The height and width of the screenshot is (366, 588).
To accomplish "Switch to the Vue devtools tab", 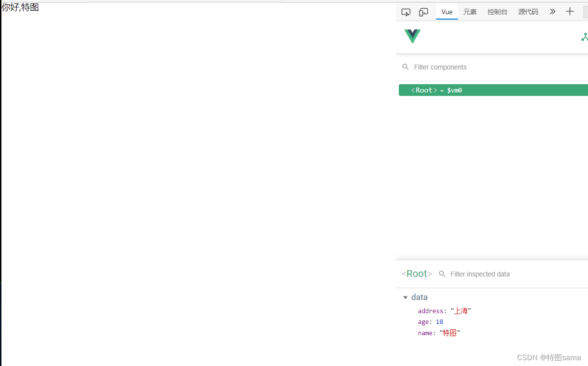I will [447, 12].
